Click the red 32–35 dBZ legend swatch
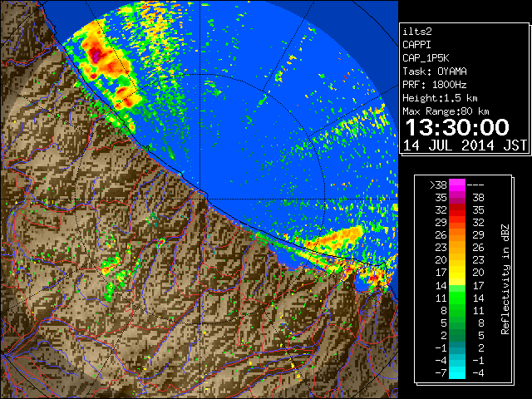This screenshot has width=532, height=399. 457,210
